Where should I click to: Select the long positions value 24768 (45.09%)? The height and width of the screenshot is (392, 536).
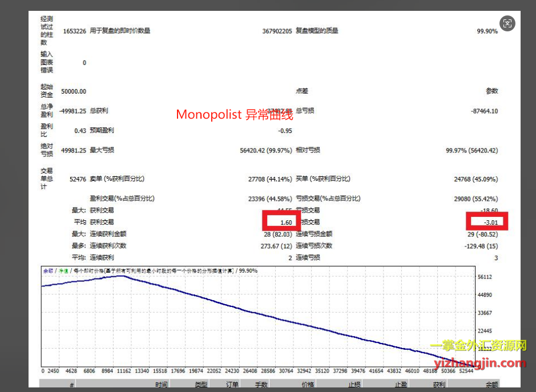point(476,179)
